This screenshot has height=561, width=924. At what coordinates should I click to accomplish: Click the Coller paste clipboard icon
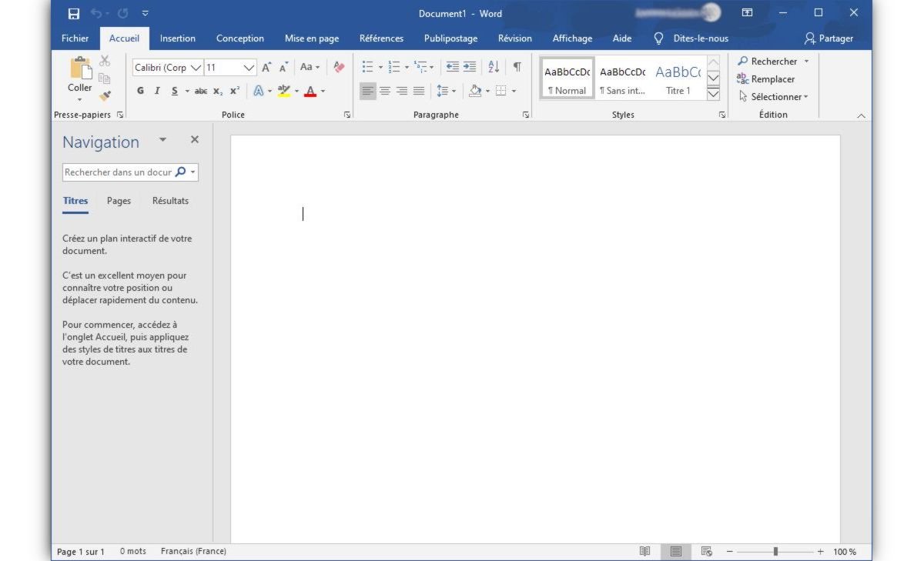click(80, 68)
